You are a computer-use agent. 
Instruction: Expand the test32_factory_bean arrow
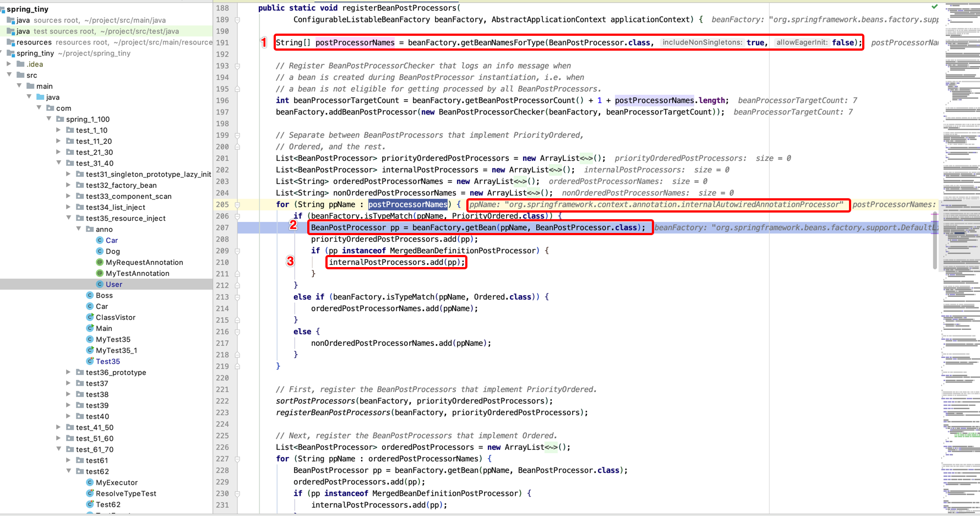(x=68, y=185)
